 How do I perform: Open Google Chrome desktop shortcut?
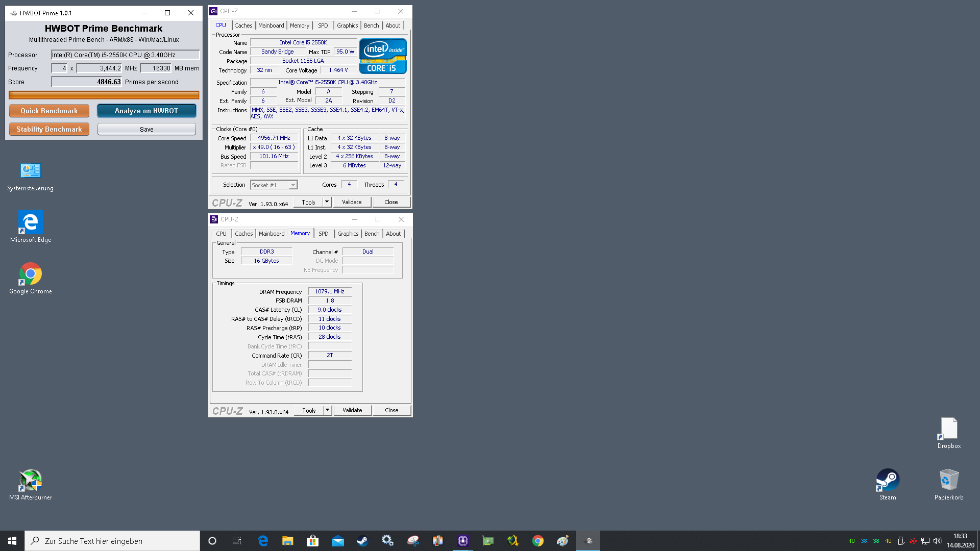(x=30, y=279)
